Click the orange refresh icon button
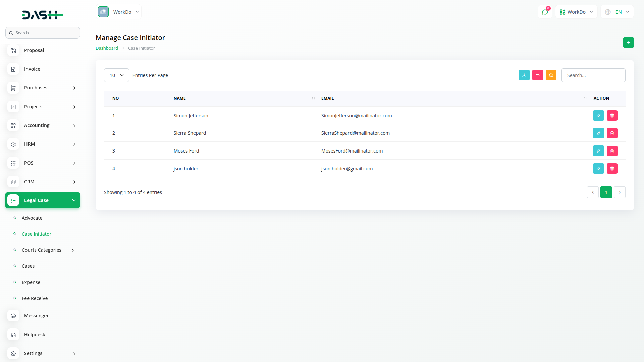This screenshot has width=644, height=362. (551, 75)
